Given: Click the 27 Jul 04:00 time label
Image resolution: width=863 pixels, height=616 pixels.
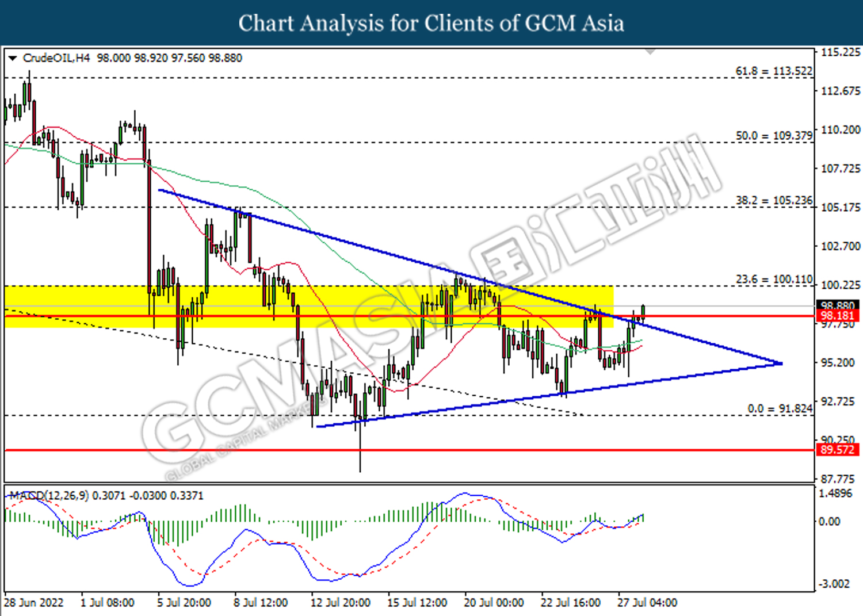Looking at the screenshot, I should pyautogui.click(x=647, y=603).
